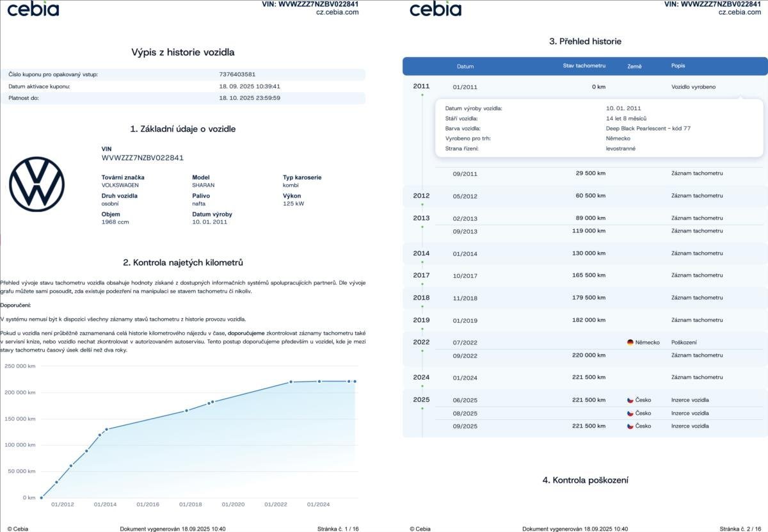
Task: Click the German flag in the 07/2022 row
Action: pos(630,343)
